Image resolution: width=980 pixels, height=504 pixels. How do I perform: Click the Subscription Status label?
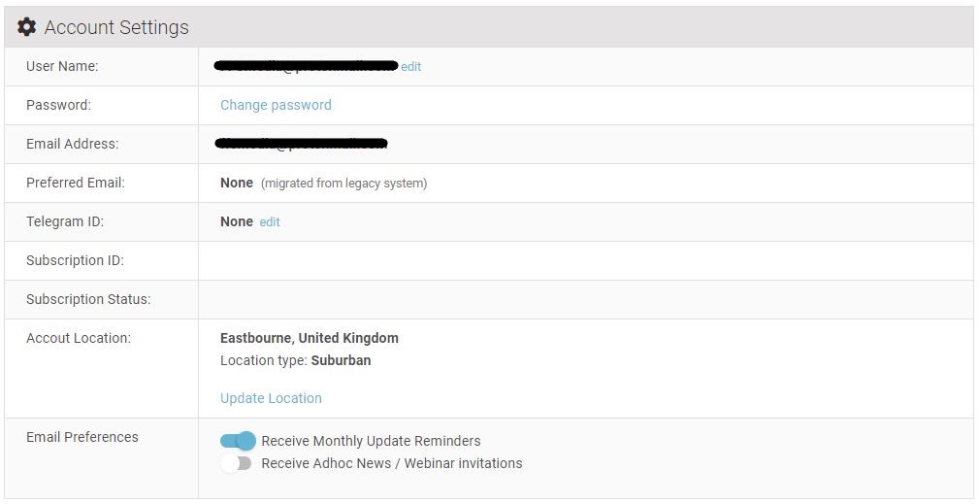(88, 299)
